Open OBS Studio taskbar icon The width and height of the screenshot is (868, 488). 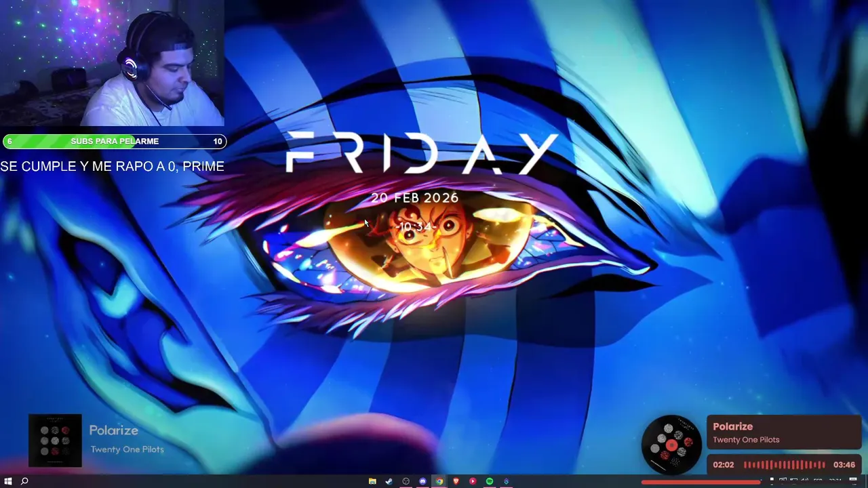pos(406,481)
